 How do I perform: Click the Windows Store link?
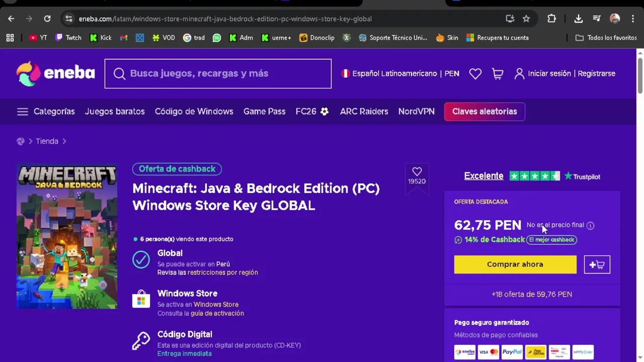tap(216, 304)
